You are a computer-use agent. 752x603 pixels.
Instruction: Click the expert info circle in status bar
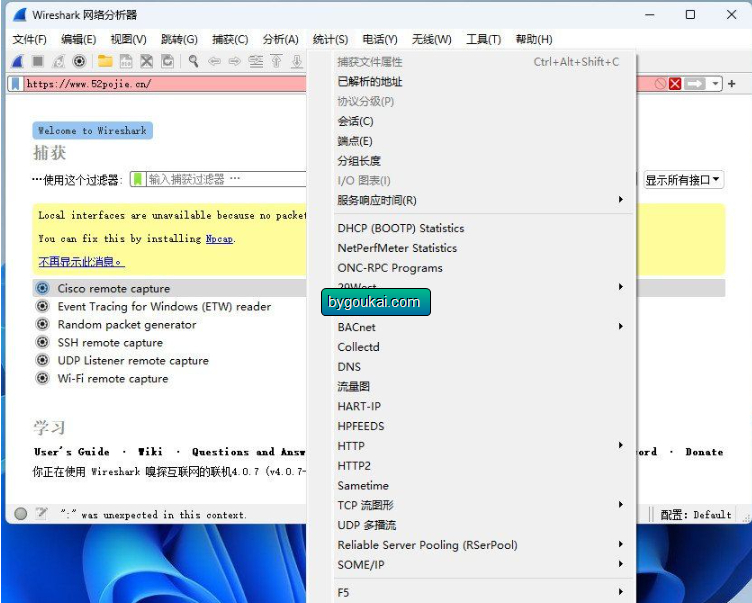(21, 514)
